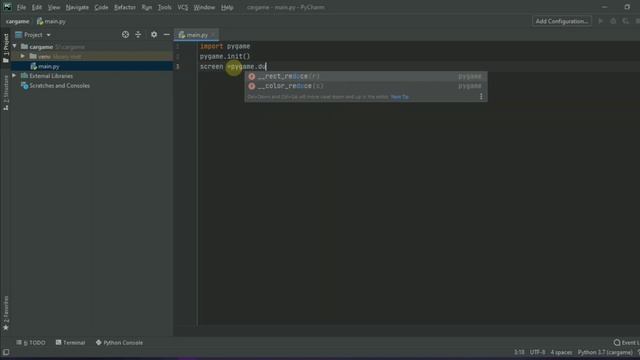Click the pygame.init() code line

pyautogui.click(x=225, y=56)
